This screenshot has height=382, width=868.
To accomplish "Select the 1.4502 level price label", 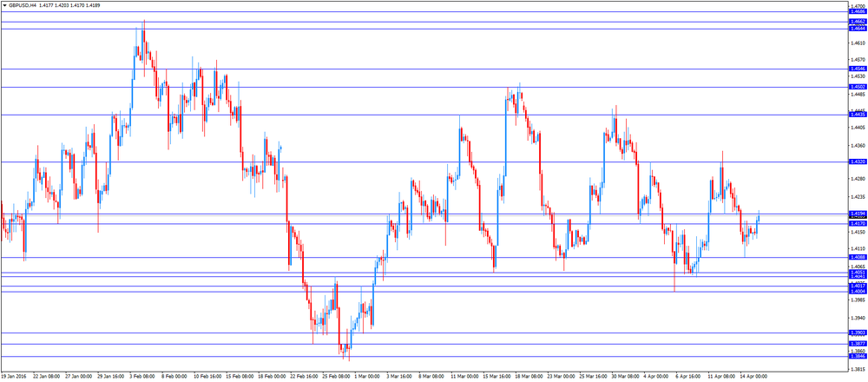I will pos(857,87).
